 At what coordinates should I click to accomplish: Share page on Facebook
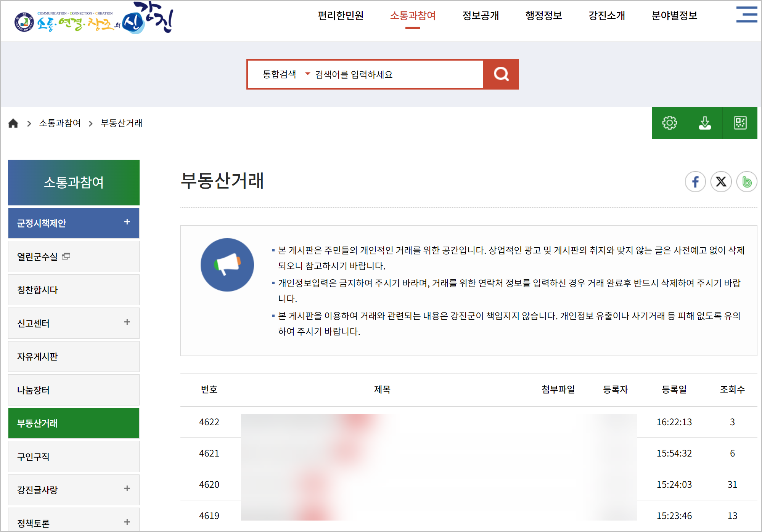tap(695, 182)
